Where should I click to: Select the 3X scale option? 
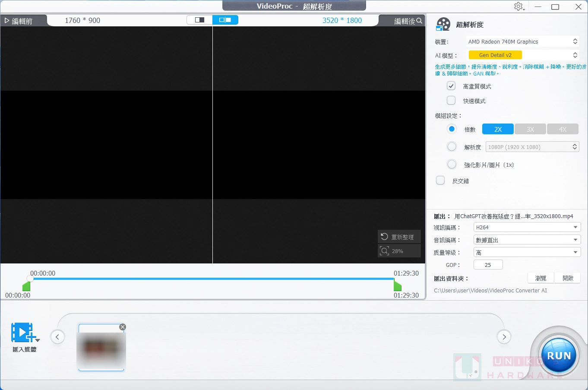530,129
